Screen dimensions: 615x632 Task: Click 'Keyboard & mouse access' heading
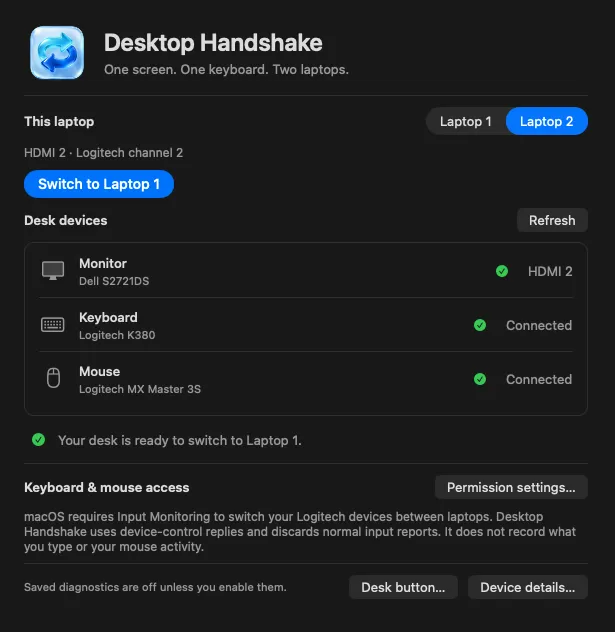(107, 487)
